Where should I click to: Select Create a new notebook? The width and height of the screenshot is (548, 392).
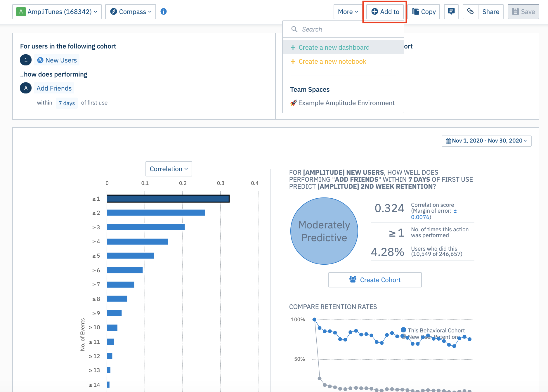pos(343,61)
